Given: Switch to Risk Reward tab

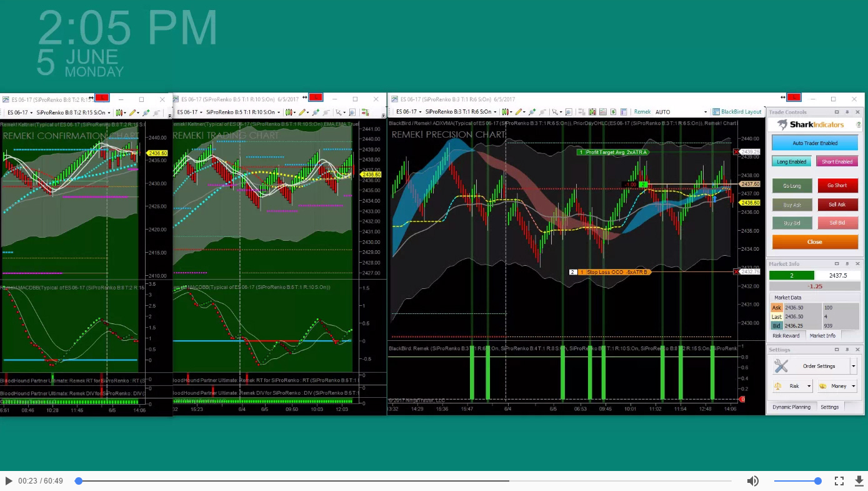Looking at the screenshot, I should 786,336.
